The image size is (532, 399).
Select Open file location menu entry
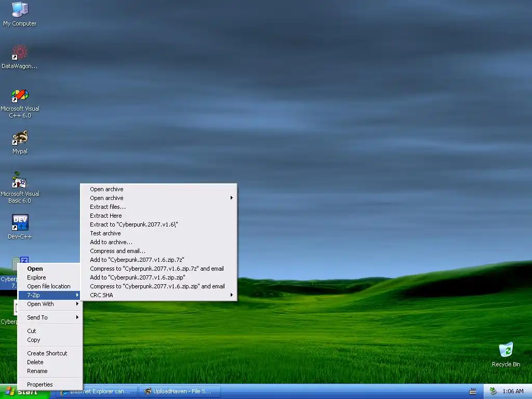[x=50, y=286]
